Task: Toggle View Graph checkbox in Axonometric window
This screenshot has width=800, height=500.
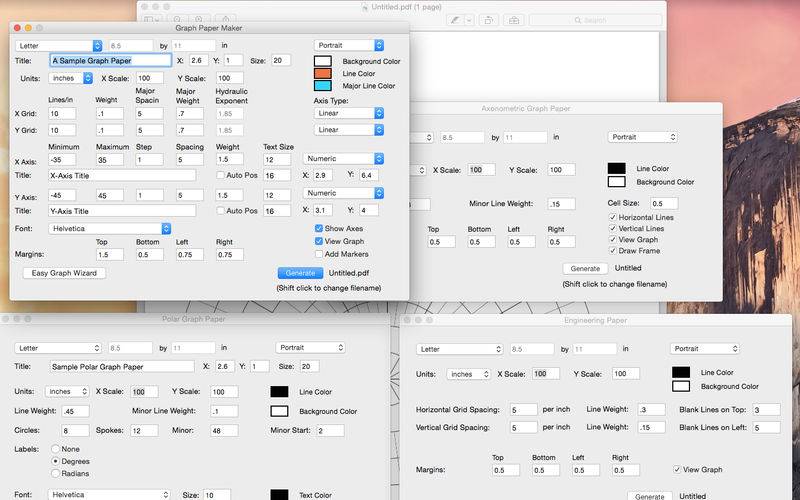Action: [613, 239]
